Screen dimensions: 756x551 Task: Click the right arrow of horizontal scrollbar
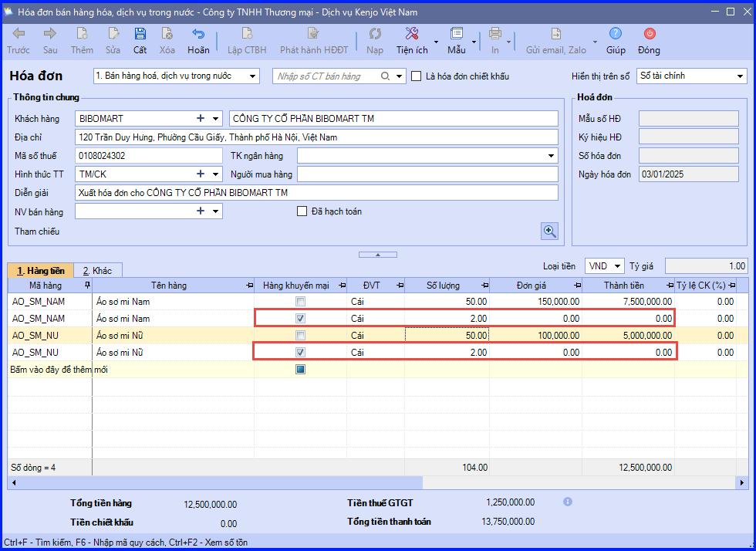point(742,482)
